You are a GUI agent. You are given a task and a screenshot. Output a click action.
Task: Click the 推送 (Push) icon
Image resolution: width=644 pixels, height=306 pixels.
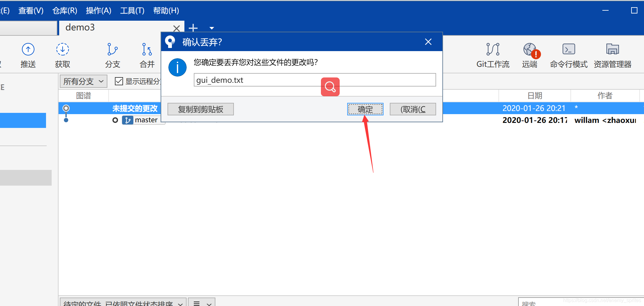click(28, 55)
